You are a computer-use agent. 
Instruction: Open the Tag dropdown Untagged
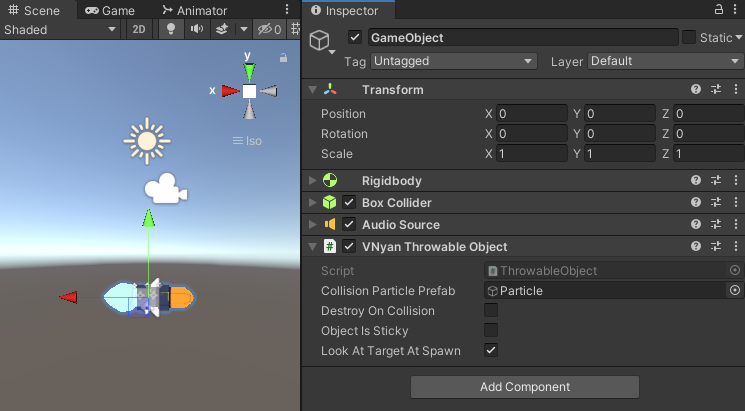click(x=454, y=61)
